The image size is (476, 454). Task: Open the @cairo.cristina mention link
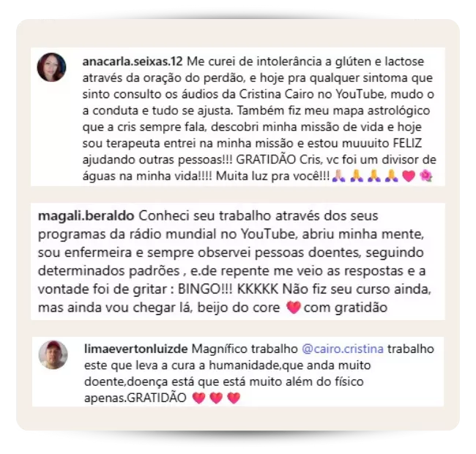point(343,349)
